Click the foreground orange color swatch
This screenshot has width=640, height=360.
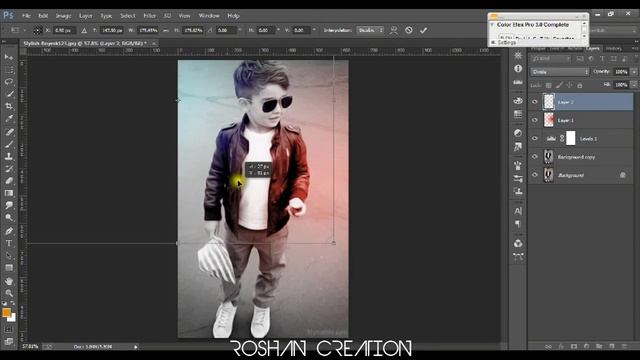(6, 313)
